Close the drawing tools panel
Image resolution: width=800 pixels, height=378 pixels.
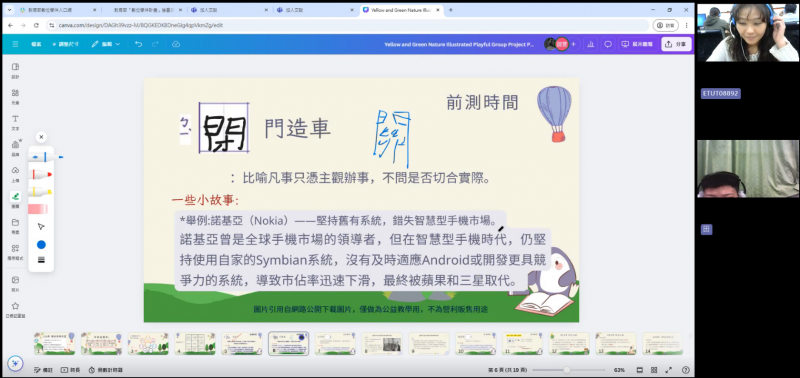pyautogui.click(x=41, y=137)
